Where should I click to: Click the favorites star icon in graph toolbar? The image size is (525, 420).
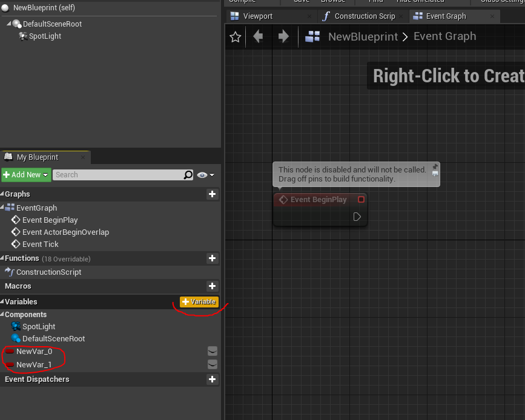click(x=236, y=37)
